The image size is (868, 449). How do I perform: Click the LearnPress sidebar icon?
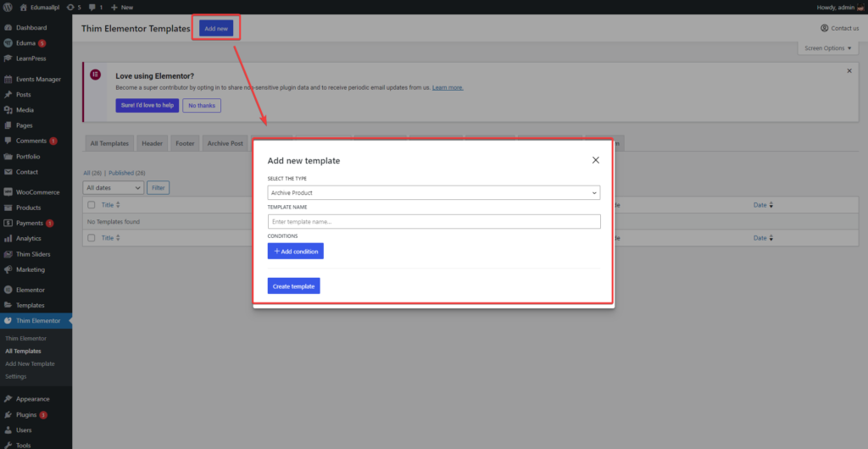point(8,58)
